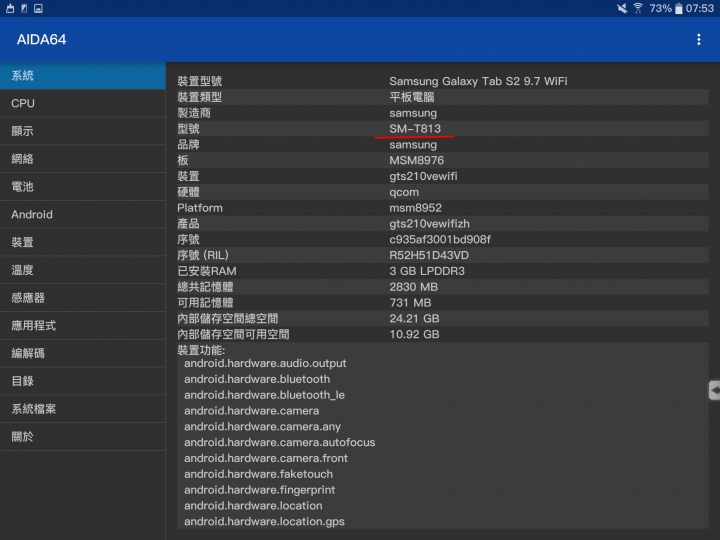720x540 pixels.
Task: Open the 關於 category
Action: (83, 437)
